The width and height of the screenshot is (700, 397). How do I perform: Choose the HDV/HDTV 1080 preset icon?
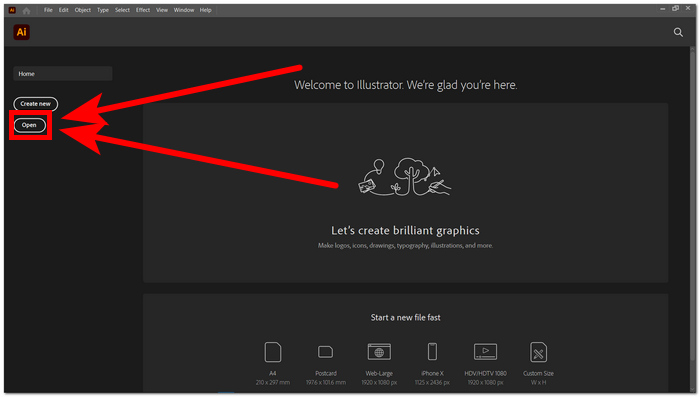tap(485, 352)
